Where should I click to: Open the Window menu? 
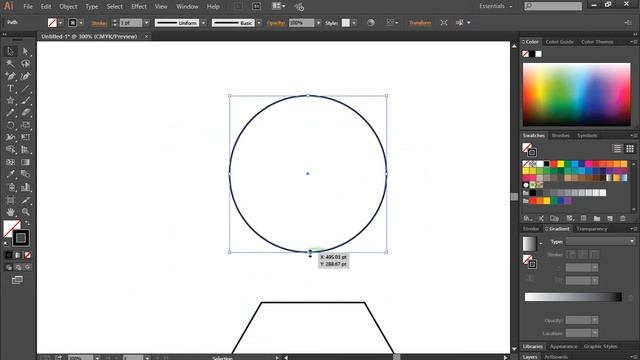click(x=187, y=7)
